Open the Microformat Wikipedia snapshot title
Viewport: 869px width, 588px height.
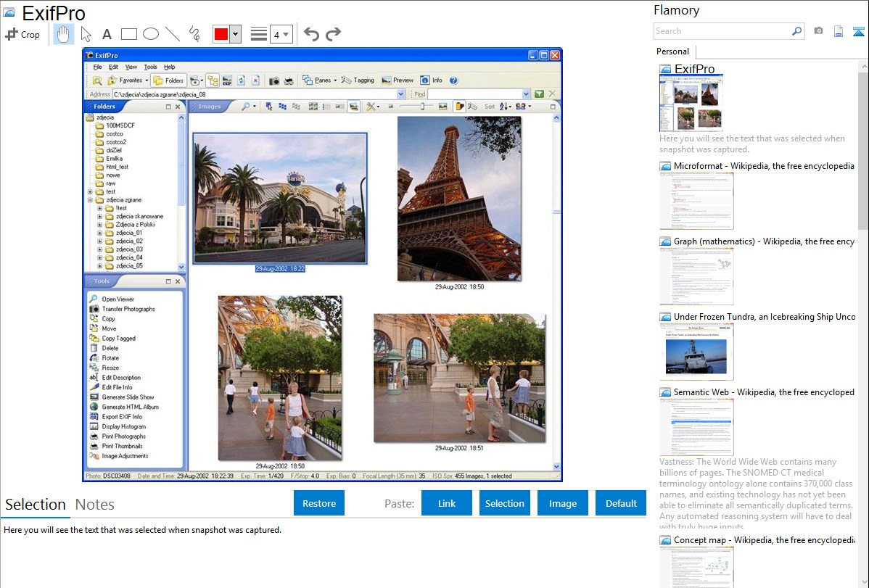pos(764,166)
